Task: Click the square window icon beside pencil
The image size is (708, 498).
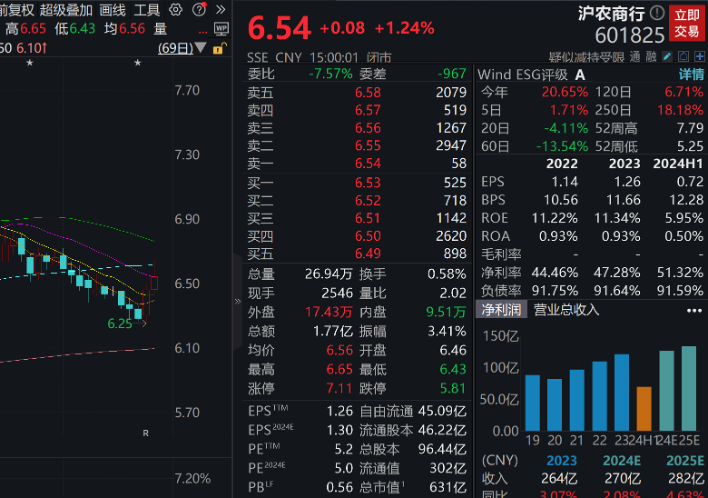Action: (682, 58)
